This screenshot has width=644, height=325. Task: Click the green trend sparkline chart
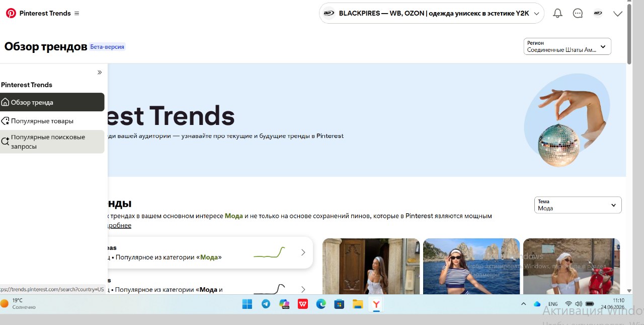(x=269, y=252)
